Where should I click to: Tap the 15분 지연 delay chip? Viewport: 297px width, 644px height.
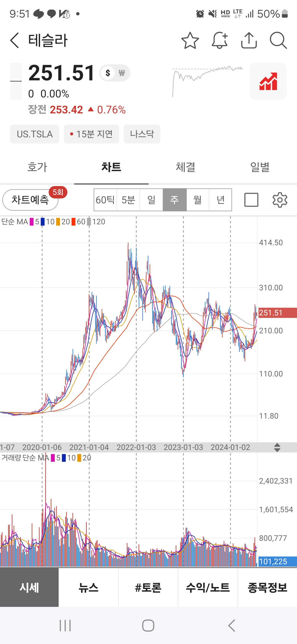click(x=91, y=134)
